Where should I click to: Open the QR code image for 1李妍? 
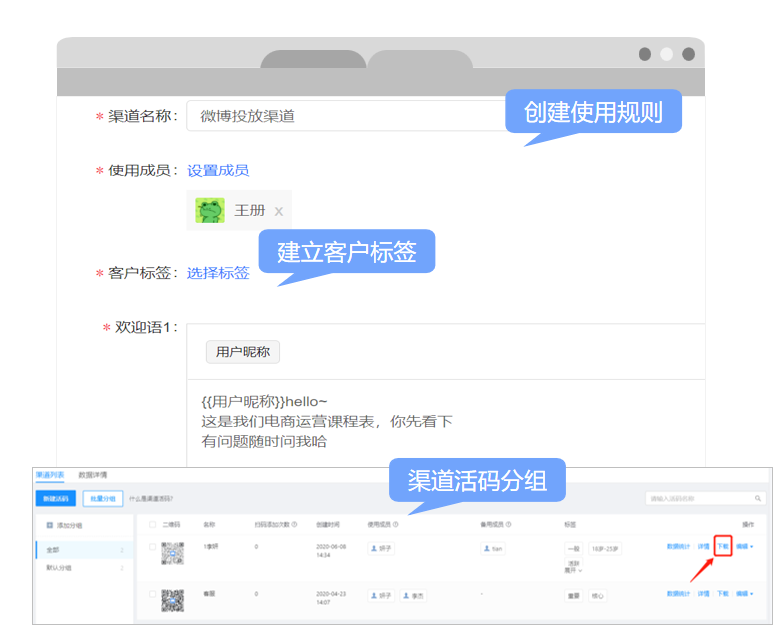pyautogui.click(x=173, y=552)
